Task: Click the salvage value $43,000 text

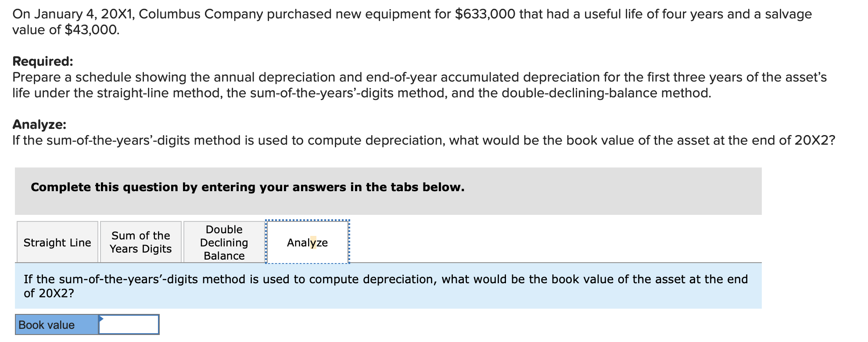Action: click(x=90, y=30)
